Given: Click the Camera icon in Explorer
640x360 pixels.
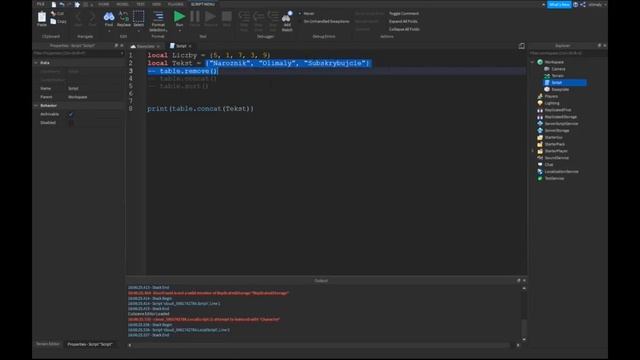Looking at the screenshot, I should pyautogui.click(x=547, y=69).
